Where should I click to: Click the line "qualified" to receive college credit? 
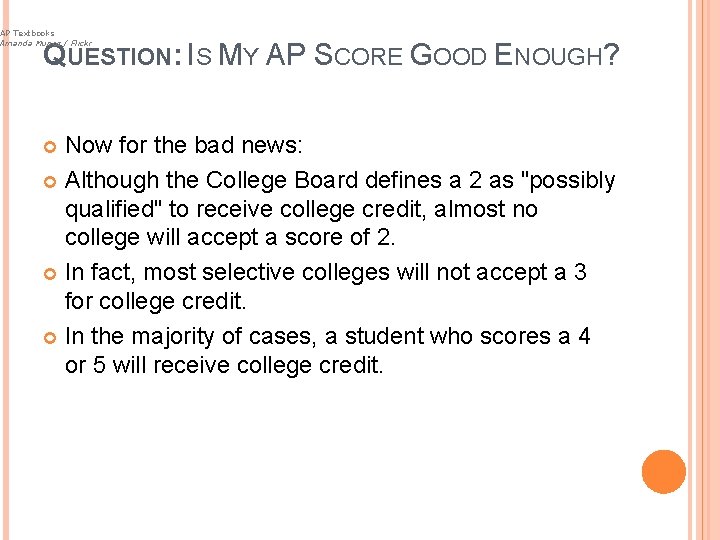(301, 210)
